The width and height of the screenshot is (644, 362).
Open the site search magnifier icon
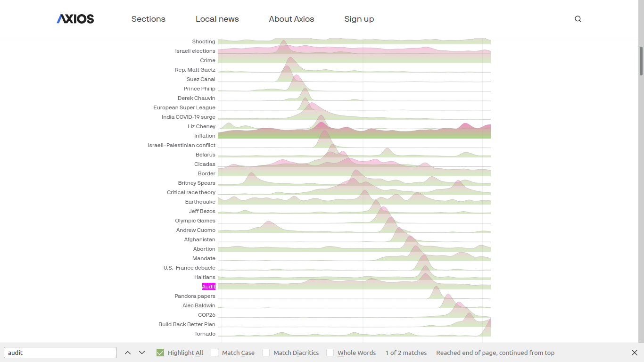click(578, 19)
